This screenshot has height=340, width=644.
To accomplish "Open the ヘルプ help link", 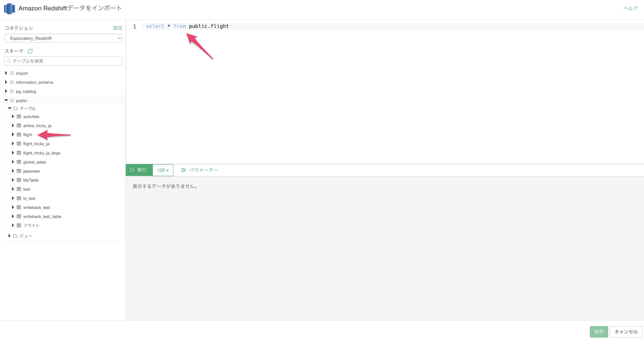I will [x=631, y=9].
